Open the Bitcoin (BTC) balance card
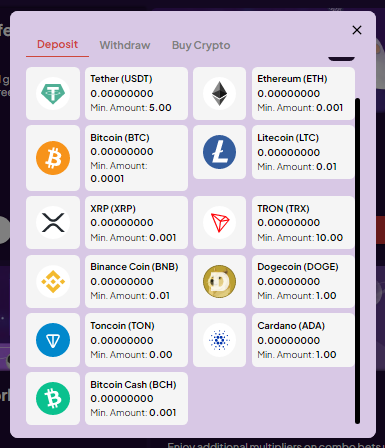Screen dimensions: 385x448 136,158
